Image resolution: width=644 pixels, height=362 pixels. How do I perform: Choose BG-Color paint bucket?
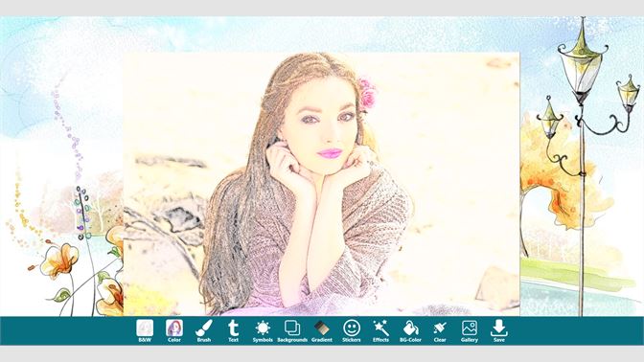tap(410, 330)
